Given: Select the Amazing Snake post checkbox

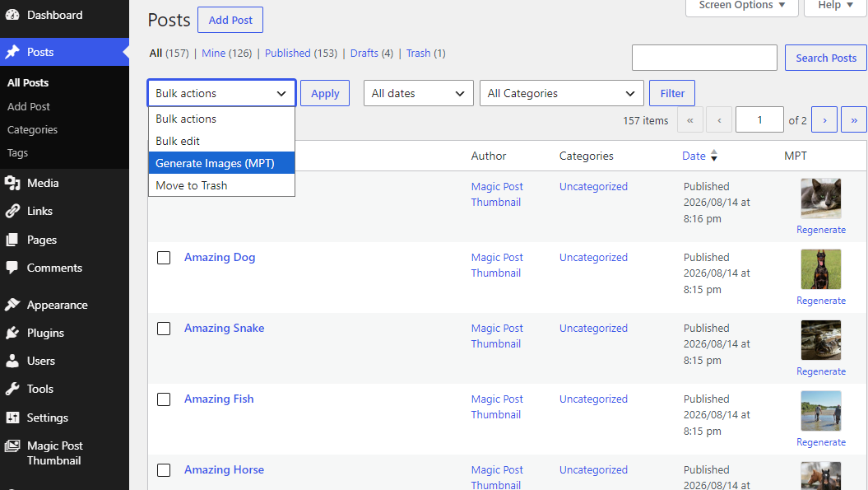Looking at the screenshot, I should (x=164, y=329).
